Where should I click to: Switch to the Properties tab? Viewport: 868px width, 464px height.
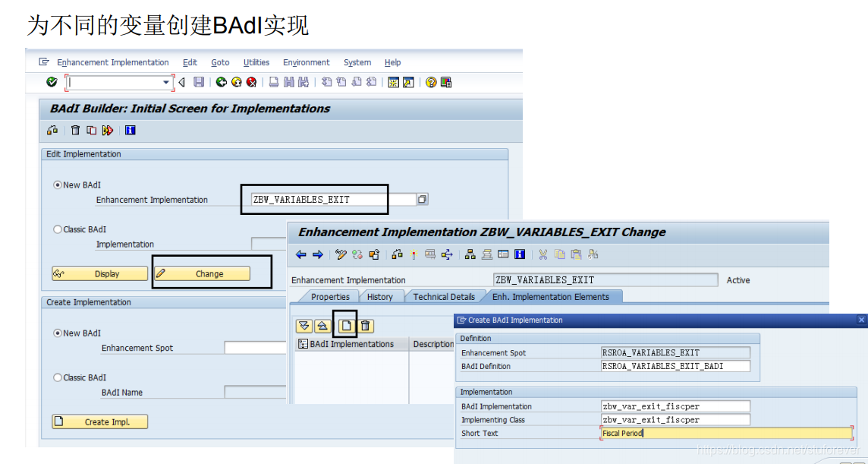pos(330,297)
